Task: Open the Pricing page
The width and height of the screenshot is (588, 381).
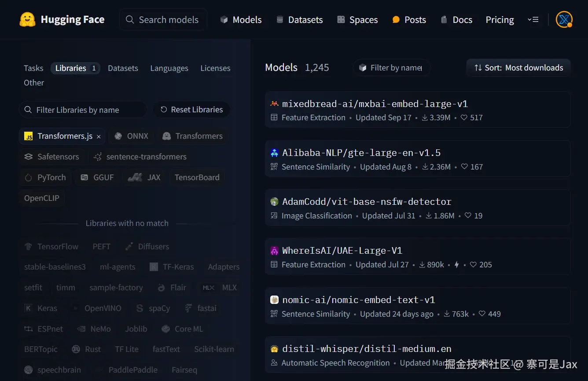Action: [x=500, y=19]
